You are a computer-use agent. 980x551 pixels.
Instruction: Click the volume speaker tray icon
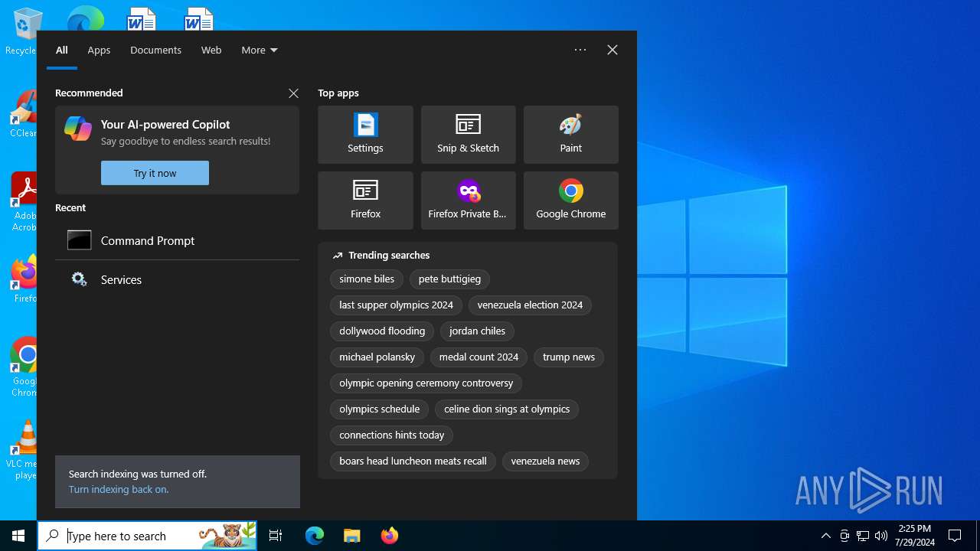point(881,536)
